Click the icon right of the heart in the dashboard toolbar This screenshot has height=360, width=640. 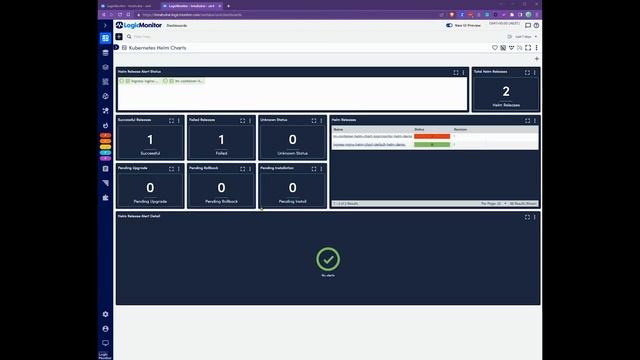(503, 48)
